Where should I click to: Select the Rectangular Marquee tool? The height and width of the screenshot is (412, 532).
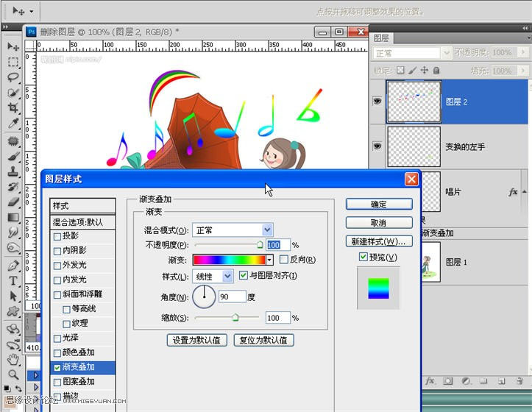(x=13, y=62)
